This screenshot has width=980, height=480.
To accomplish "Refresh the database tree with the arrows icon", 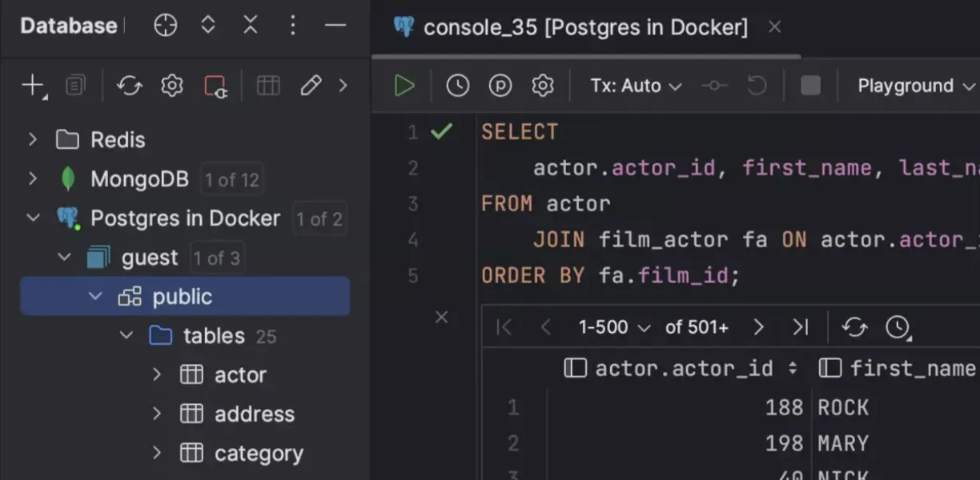I will tap(129, 86).
